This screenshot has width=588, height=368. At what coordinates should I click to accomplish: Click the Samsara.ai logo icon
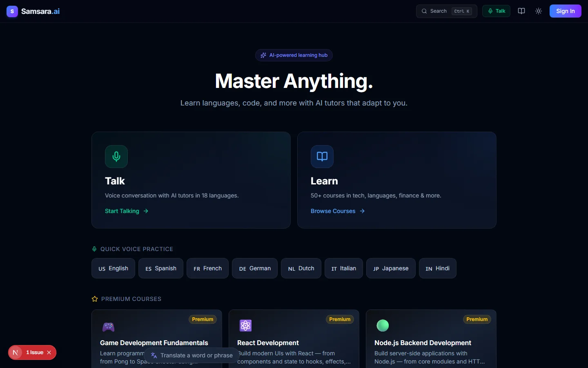(12, 11)
